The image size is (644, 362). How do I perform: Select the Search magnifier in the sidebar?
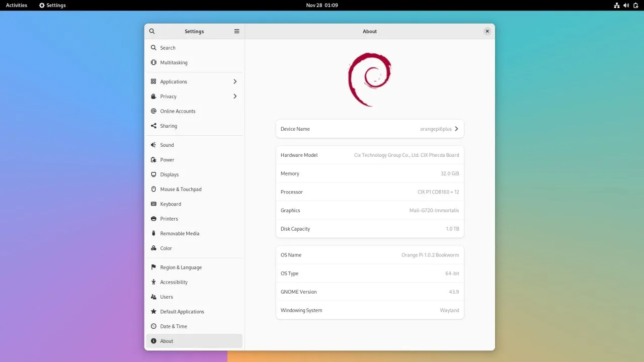(153, 48)
